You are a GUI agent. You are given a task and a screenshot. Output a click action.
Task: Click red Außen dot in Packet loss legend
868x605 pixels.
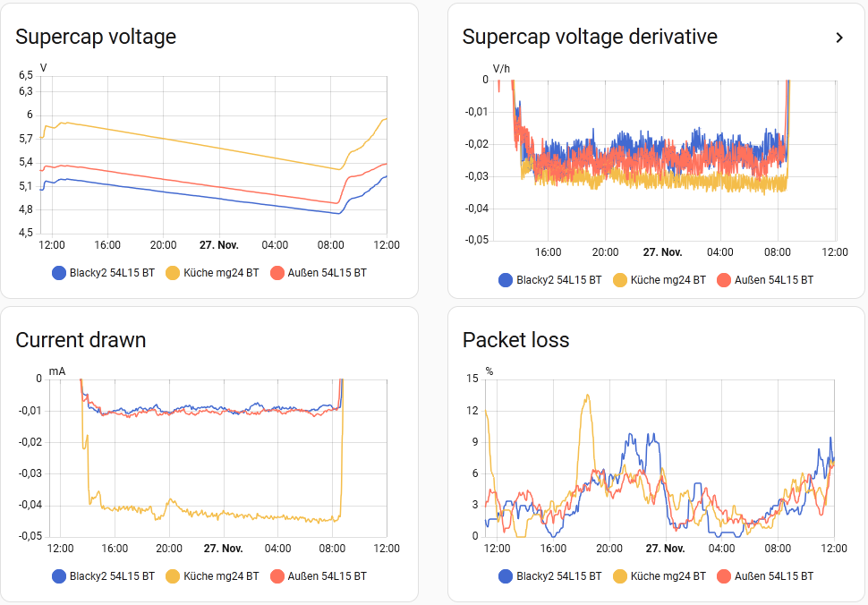click(x=723, y=575)
